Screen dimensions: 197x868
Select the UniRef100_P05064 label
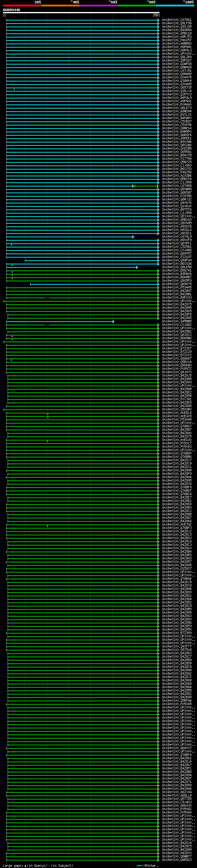click(x=177, y=813)
